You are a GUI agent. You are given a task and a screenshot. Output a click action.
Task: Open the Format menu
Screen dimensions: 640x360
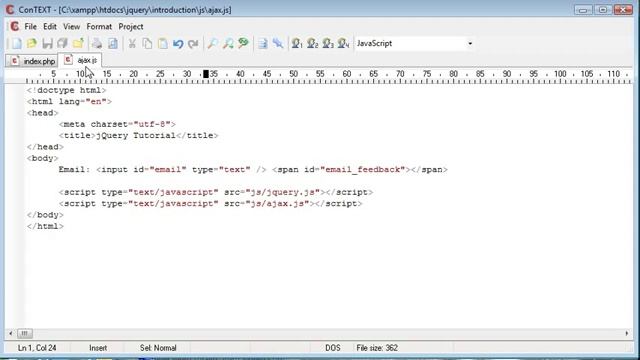pos(99,27)
